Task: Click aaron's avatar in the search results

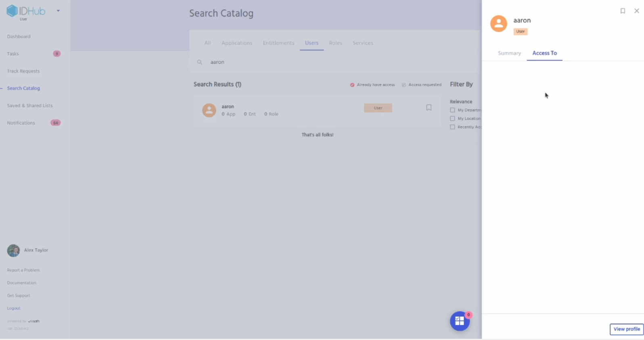Action: 209,110
